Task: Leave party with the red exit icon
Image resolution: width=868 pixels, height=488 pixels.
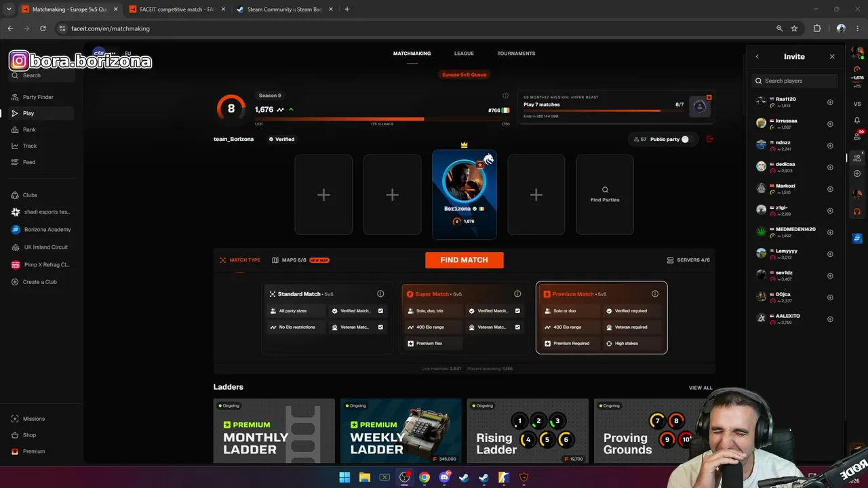Action: pos(710,139)
